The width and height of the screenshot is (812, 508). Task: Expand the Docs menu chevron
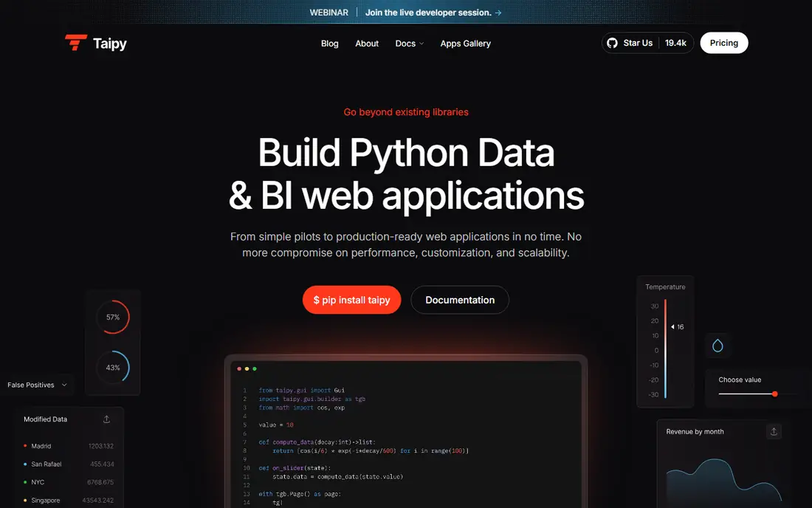tap(422, 44)
